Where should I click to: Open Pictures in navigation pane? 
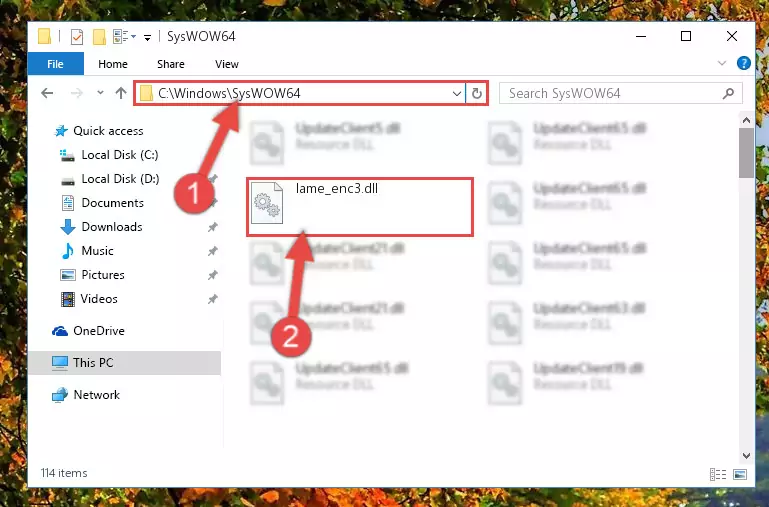coord(103,275)
